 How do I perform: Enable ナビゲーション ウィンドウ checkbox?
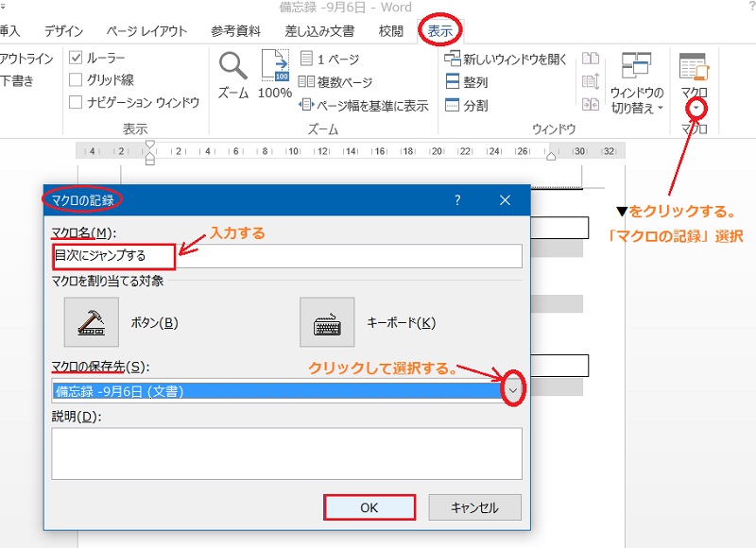pyautogui.click(x=76, y=102)
